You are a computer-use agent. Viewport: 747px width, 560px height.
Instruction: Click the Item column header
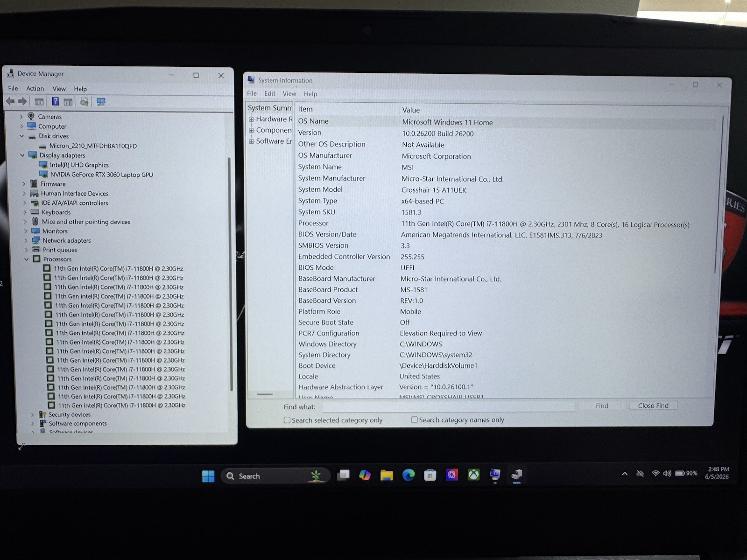(305, 109)
